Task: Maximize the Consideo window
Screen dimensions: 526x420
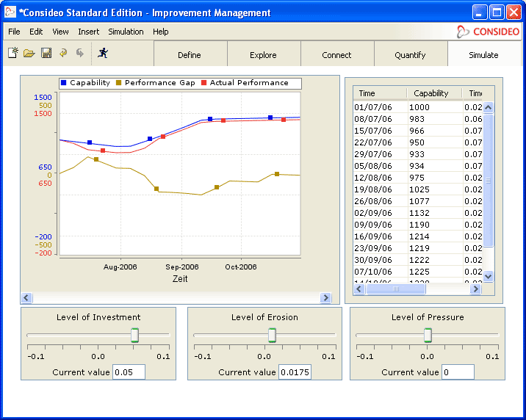Action: [x=497, y=12]
